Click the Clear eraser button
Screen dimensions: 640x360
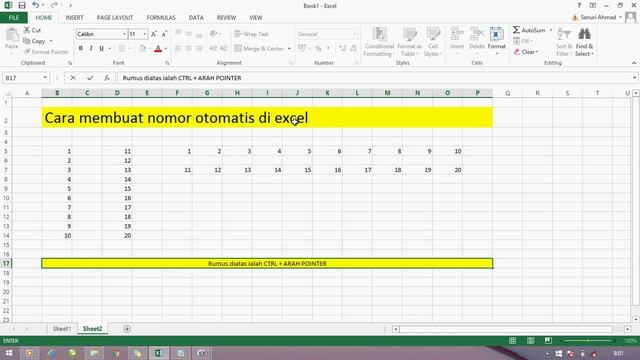point(526,52)
